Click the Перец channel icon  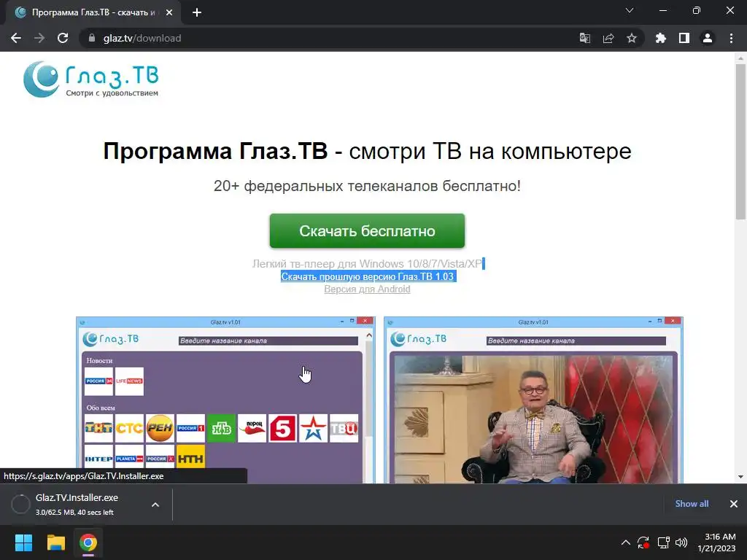coord(252,428)
